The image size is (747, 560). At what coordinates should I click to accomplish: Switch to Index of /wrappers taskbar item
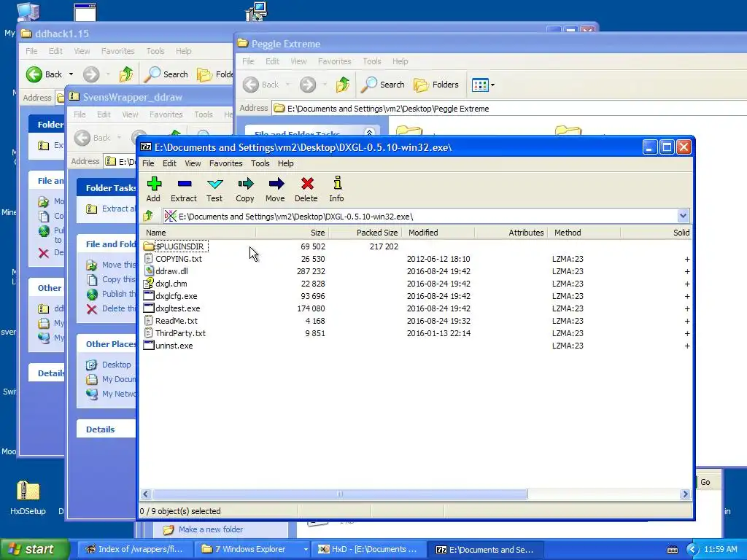click(136, 549)
